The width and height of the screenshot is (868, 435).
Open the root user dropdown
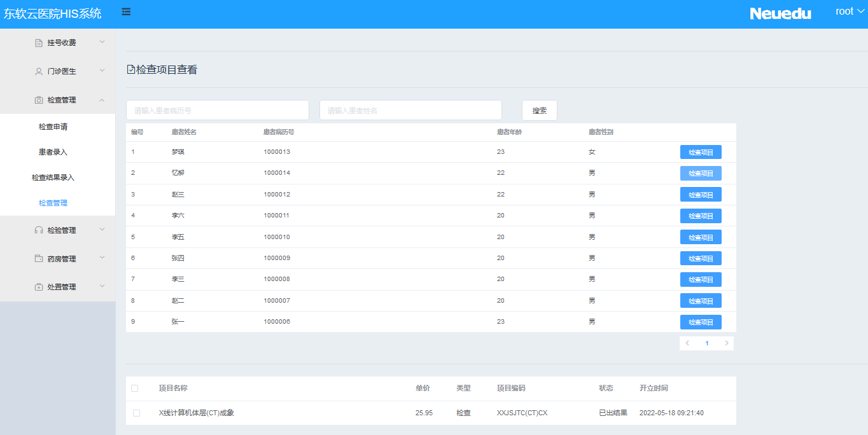[850, 11]
